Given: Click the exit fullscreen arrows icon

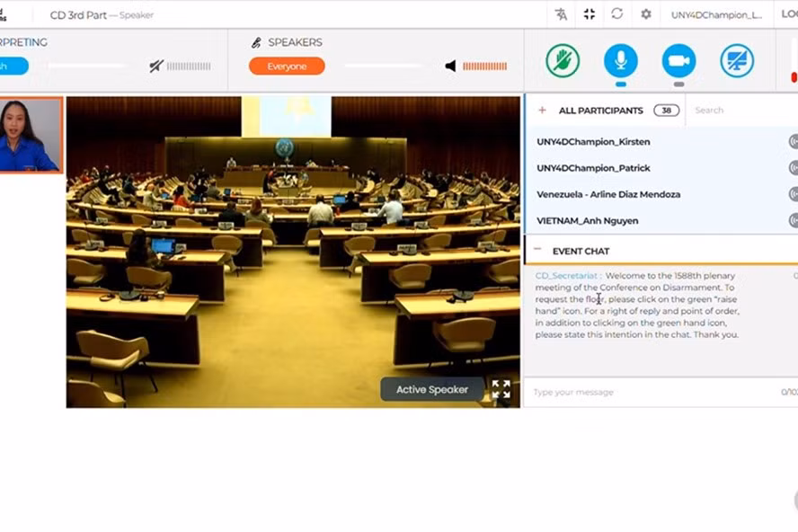Looking at the screenshot, I should tap(589, 14).
